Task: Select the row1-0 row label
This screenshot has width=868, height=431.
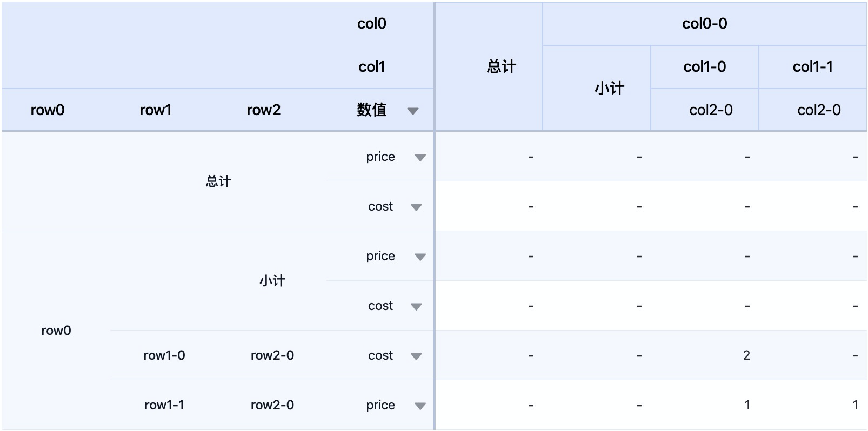Action: (x=164, y=355)
